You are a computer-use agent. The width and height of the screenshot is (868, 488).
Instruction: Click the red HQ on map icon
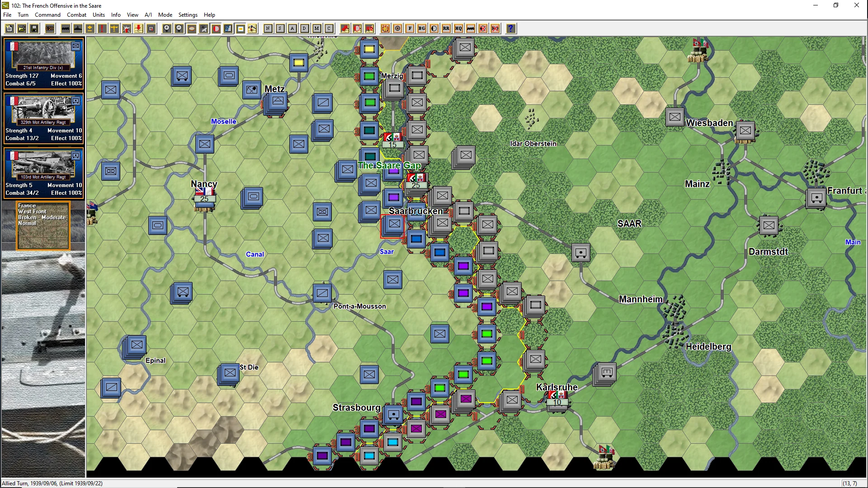(369, 28)
